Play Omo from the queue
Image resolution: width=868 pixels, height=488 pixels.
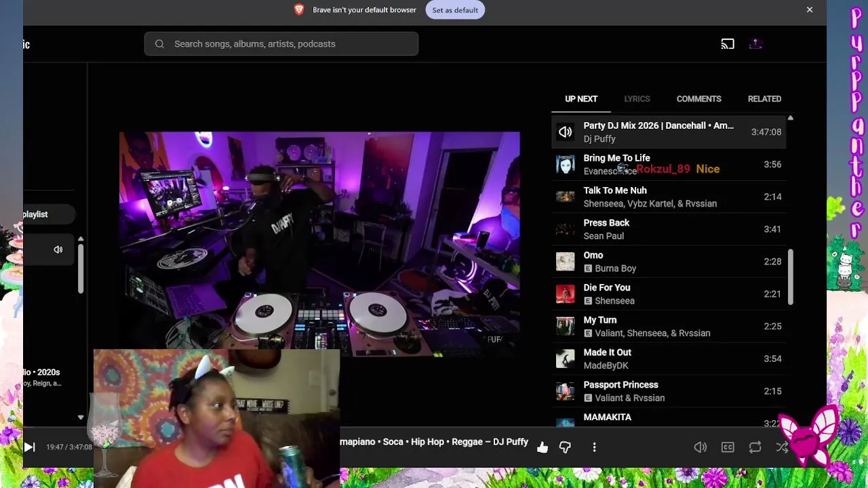(669, 262)
